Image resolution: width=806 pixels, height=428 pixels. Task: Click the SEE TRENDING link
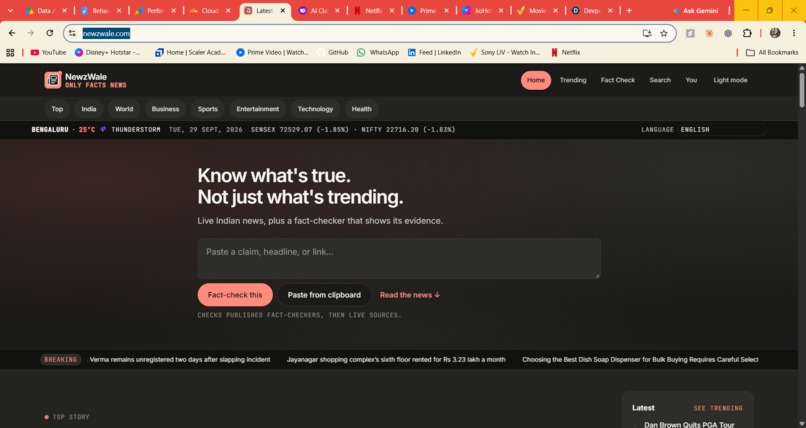pyautogui.click(x=718, y=408)
